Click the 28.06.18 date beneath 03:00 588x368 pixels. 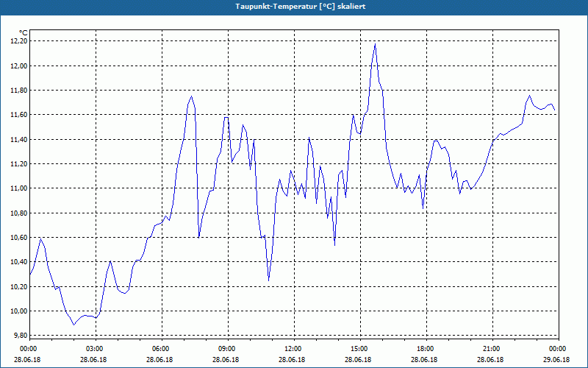[93, 359]
